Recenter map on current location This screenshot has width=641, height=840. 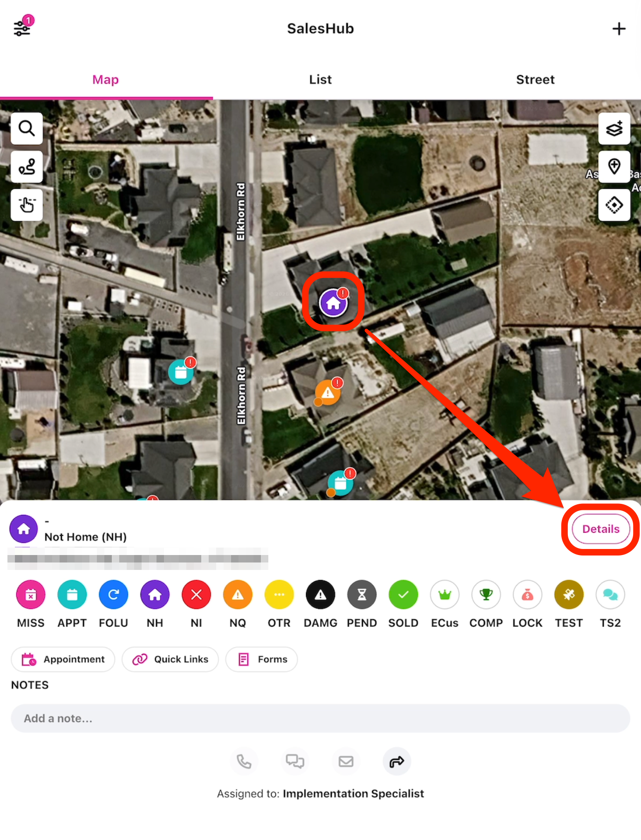tap(614, 205)
